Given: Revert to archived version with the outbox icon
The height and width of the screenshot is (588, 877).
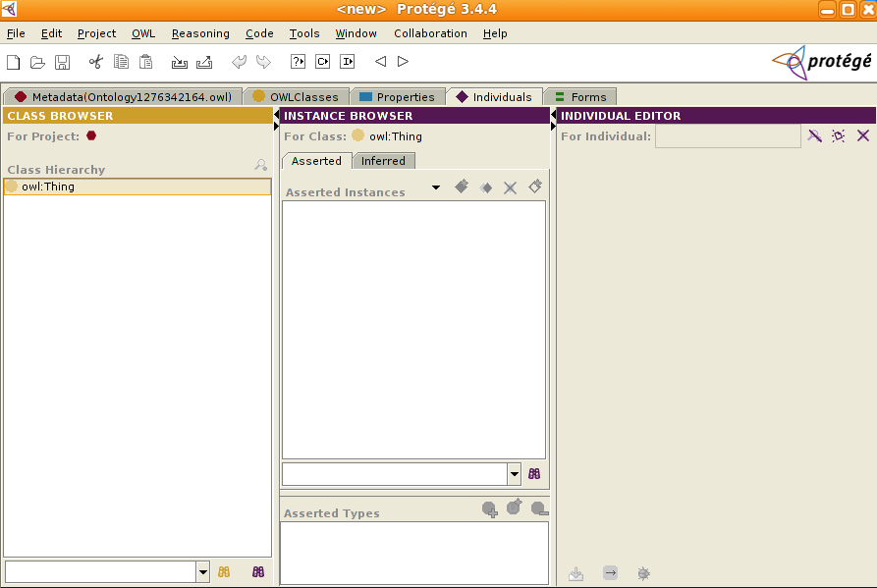Looking at the screenshot, I should pyautogui.click(x=204, y=62).
